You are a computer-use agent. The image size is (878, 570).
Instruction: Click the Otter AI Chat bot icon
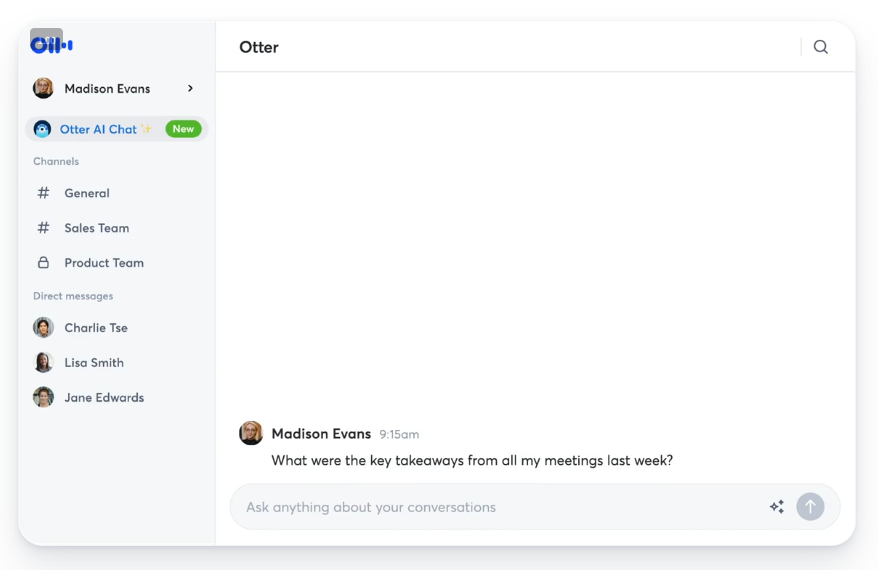pos(42,129)
